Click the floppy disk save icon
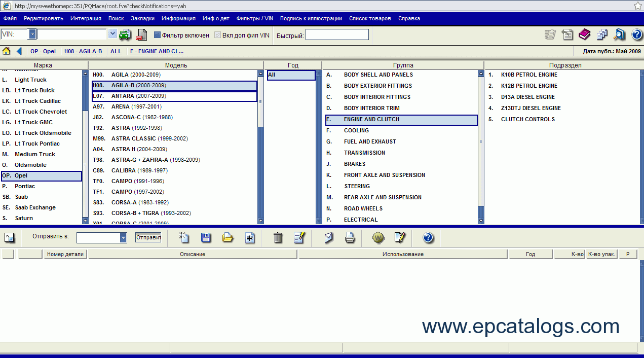 pyautogui.click(x=206, y=237)
